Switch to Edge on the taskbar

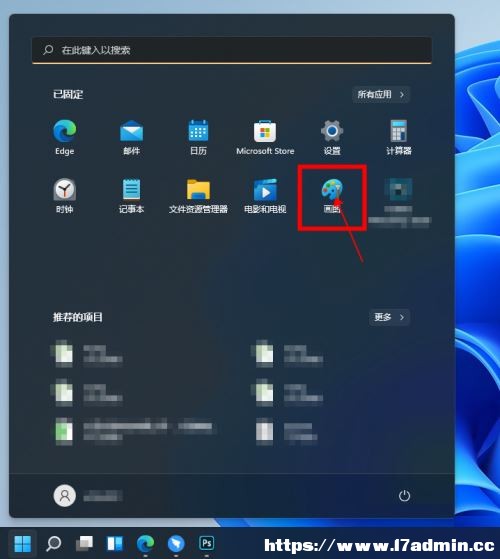pyautogui.click(x=145, y=544)
